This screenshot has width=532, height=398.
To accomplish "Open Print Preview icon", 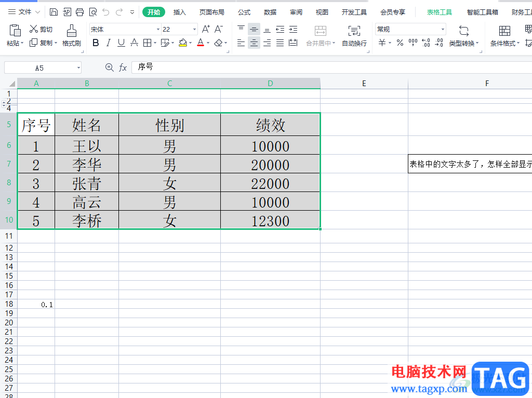I will (x=93, y=12).
